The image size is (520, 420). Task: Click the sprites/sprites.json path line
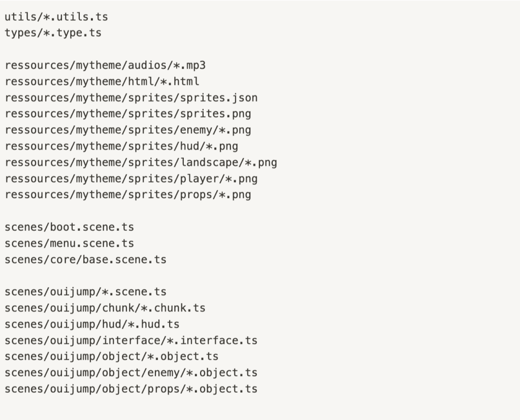pos(132,98)
